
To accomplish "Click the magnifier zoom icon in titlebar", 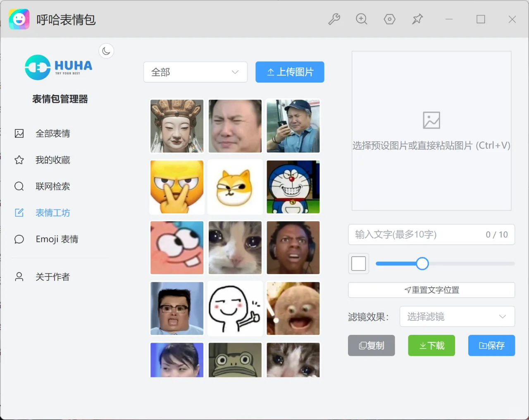I will click(x=362, y=19).
